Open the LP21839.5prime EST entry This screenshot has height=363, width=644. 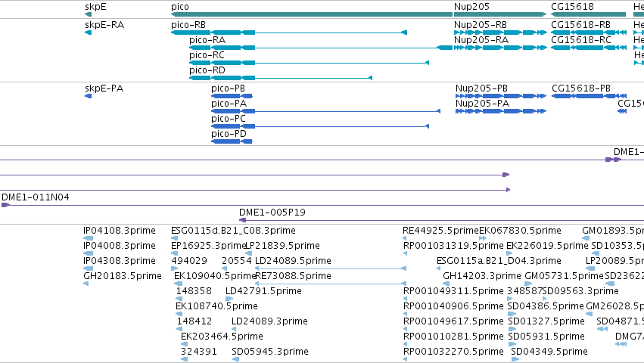(282, 246)
